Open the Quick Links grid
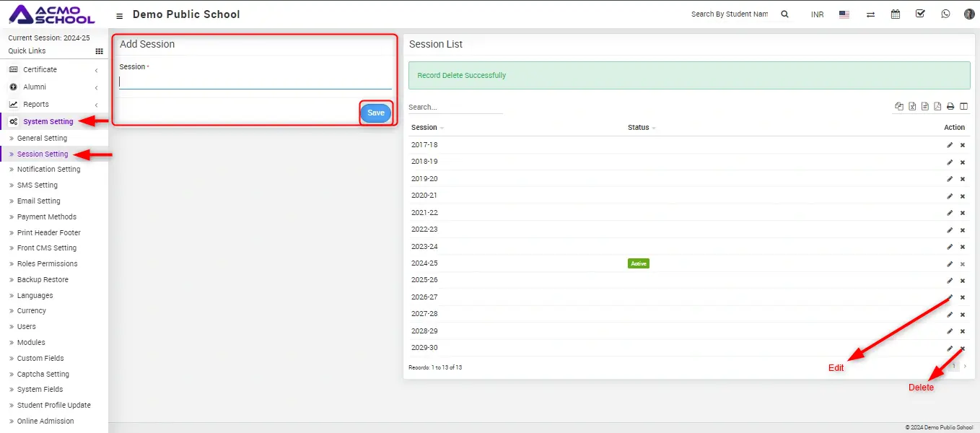 pyautogui.click(x=100, y=51)
